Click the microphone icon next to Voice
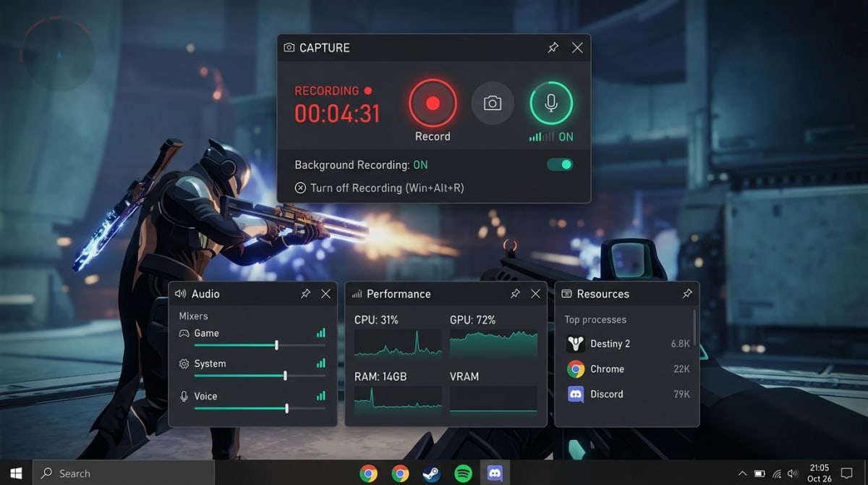The width and height of the screenshot is (868, 485). tap(184, 396)
